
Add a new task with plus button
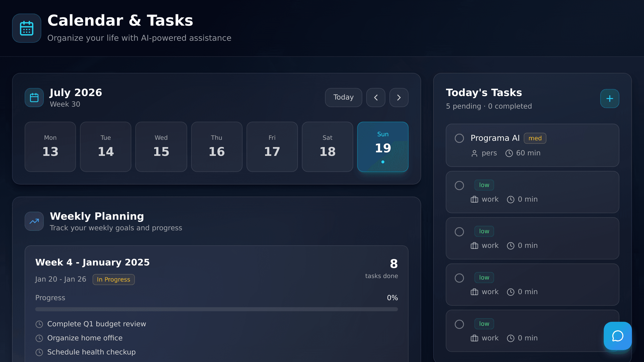610,99
